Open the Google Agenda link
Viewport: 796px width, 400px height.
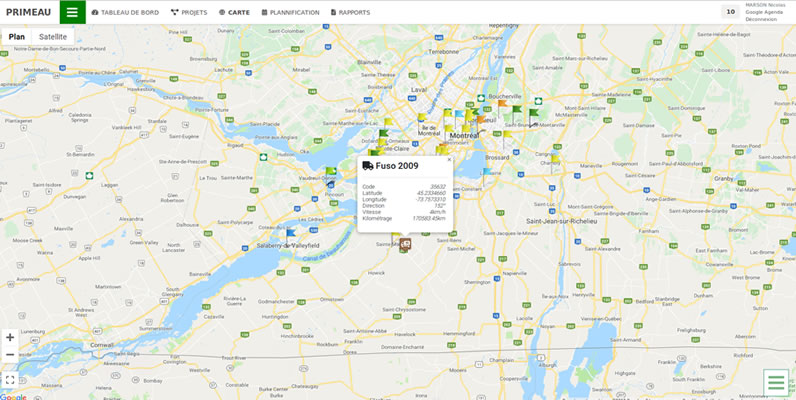coord(764,12)
